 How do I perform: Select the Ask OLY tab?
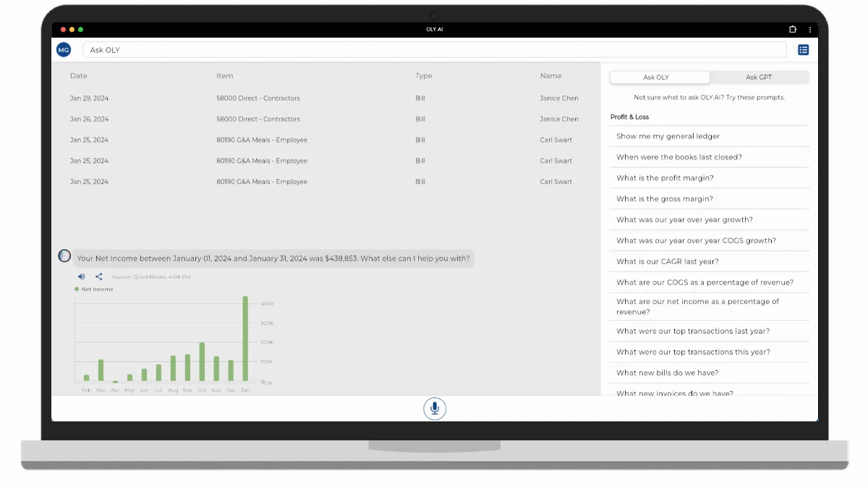click(660, 77)
